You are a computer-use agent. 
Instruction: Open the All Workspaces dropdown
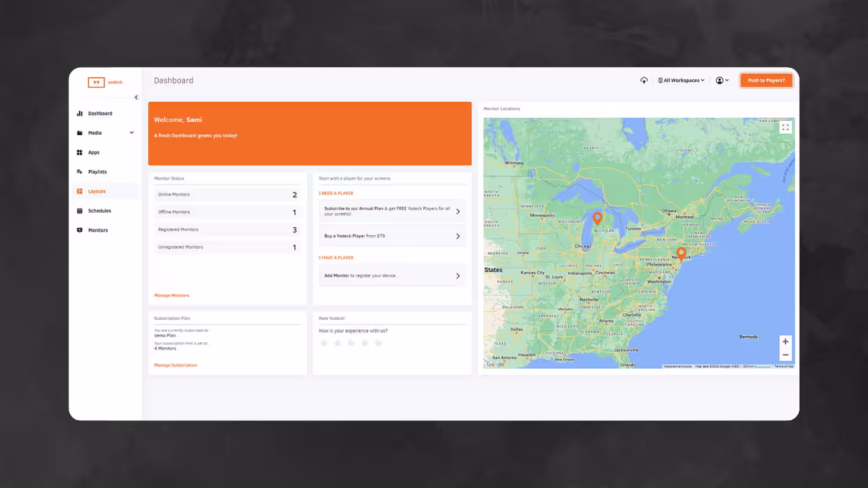(680, 80)
